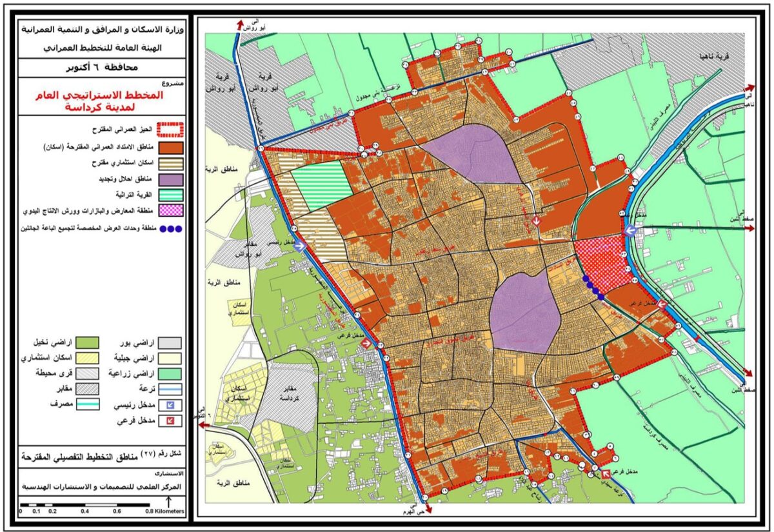Image resolution: width=774 pixels, height=532 pixels.
Task: Click red arrow pointing to Abu Rawash at top-left
Action: click(239, 25)
